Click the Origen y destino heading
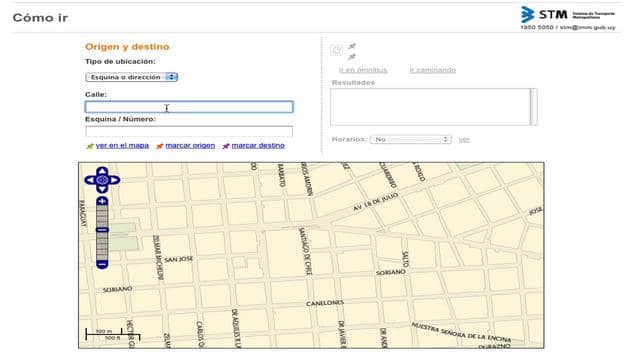 [x=127, y=47]
